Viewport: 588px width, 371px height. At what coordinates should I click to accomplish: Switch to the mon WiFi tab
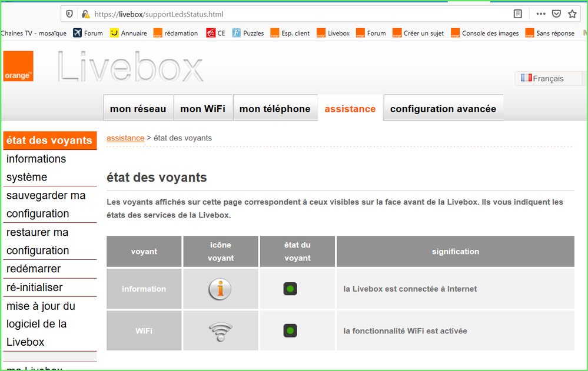click(x=203, y=108)
